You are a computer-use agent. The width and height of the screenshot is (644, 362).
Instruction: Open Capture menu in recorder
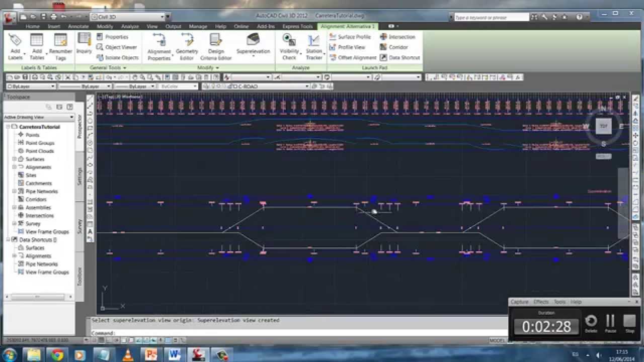(x=519, y=302)
